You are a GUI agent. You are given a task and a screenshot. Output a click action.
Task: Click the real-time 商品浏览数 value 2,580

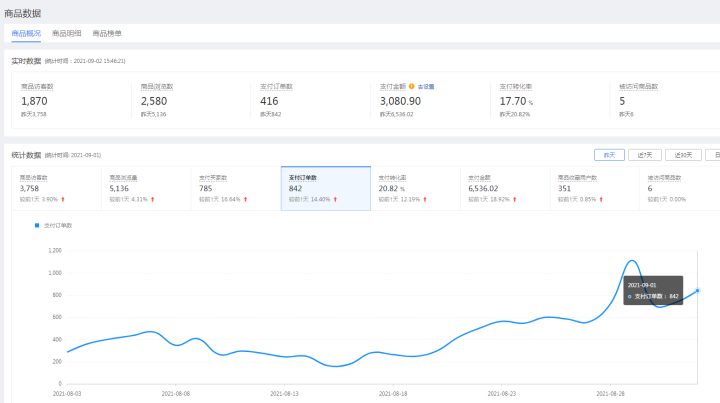coord(154,101)
